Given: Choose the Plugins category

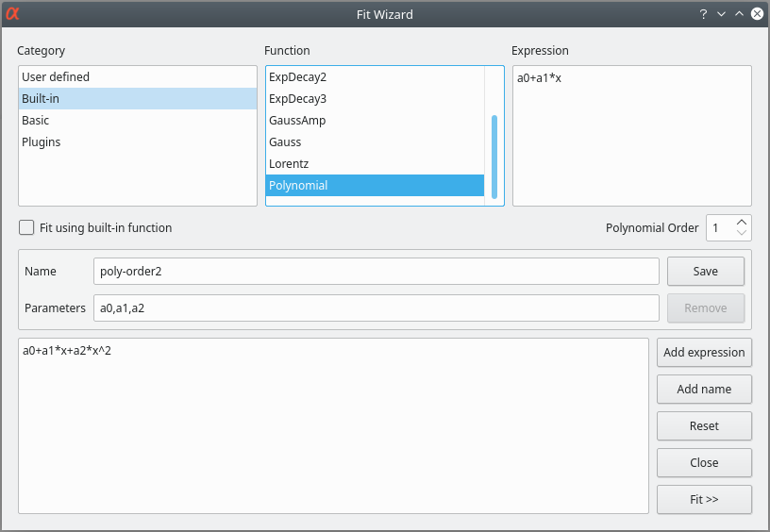Looking at the screenshot, I should (42, 141).
